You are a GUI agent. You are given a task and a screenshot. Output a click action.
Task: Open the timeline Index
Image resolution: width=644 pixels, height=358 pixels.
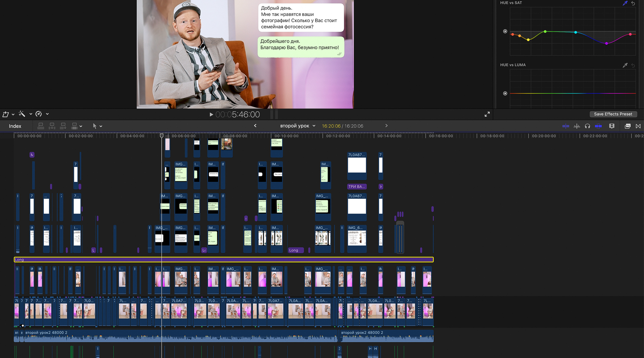[x=15, y=126]
